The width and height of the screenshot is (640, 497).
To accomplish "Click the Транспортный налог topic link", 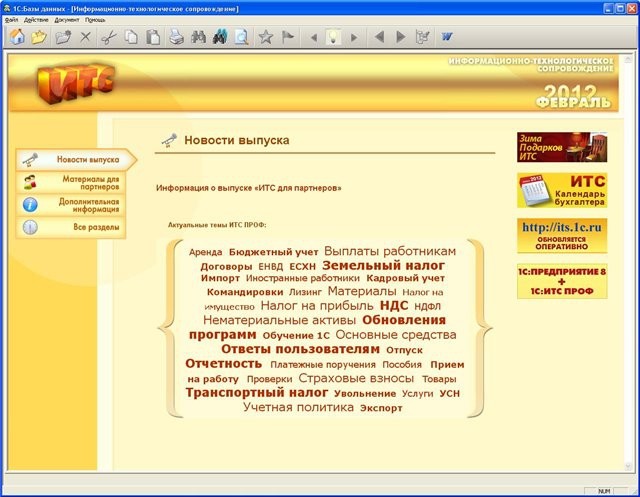I will (x=257, y=393).
